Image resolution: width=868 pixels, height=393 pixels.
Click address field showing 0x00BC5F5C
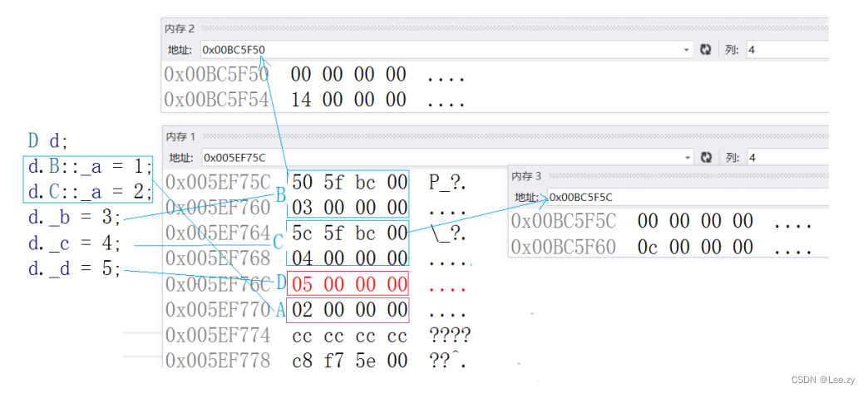[x=688, y=197]
